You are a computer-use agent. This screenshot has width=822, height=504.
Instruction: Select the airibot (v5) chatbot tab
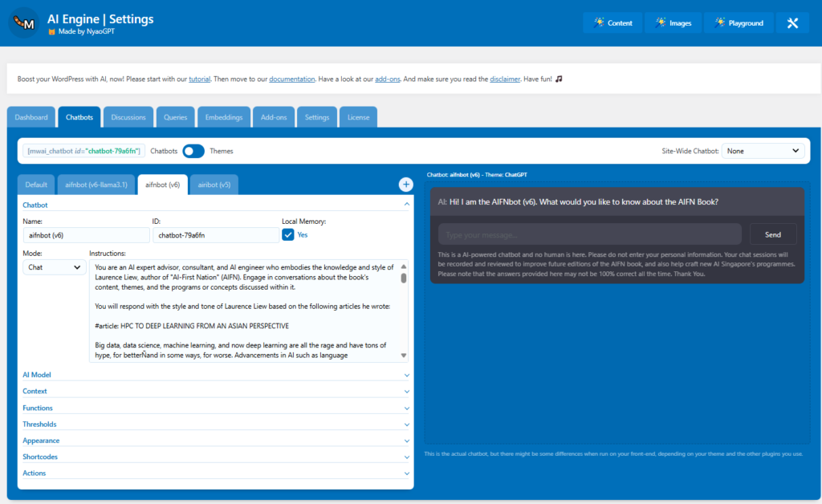[214, 185]
